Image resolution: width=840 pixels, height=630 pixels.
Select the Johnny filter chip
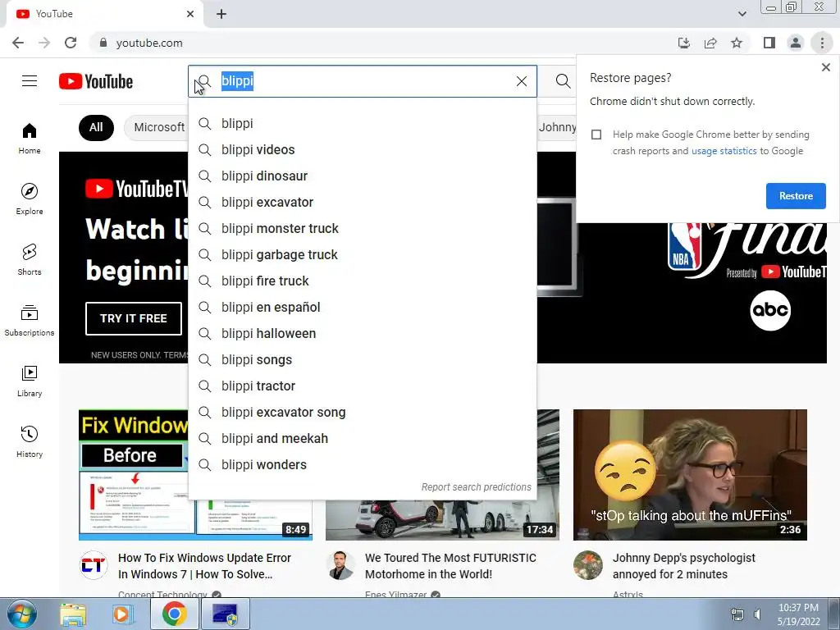[x=557, y=127]
